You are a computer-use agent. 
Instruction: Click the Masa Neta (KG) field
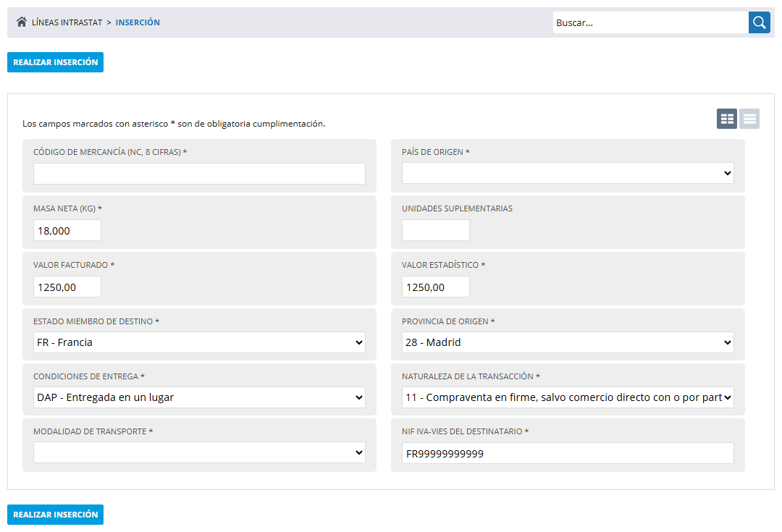(x=67, y=230)
